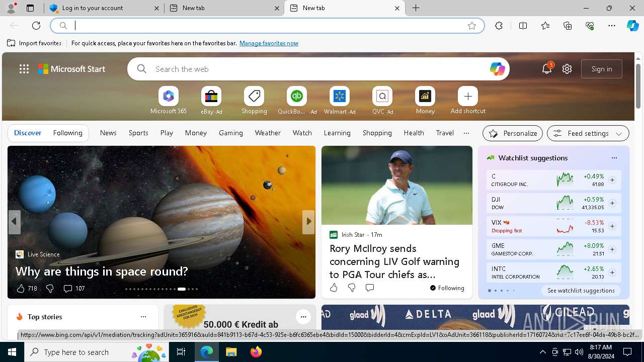644x362 pixels.
Task: Open Copilot icon inside web search box
Action: (497, 69)
